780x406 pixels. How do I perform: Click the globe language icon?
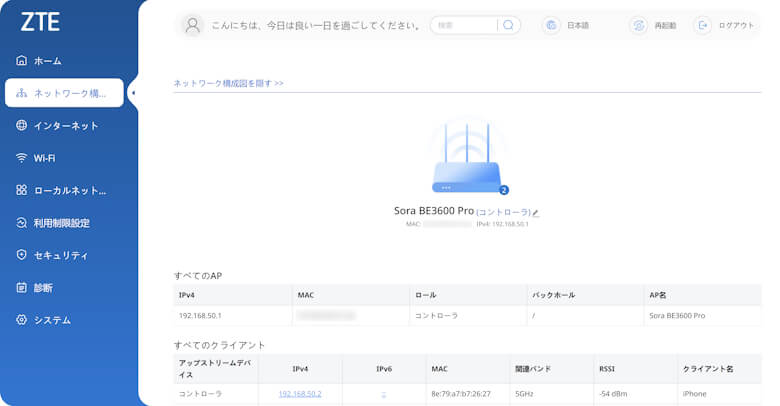click(550, 25)
